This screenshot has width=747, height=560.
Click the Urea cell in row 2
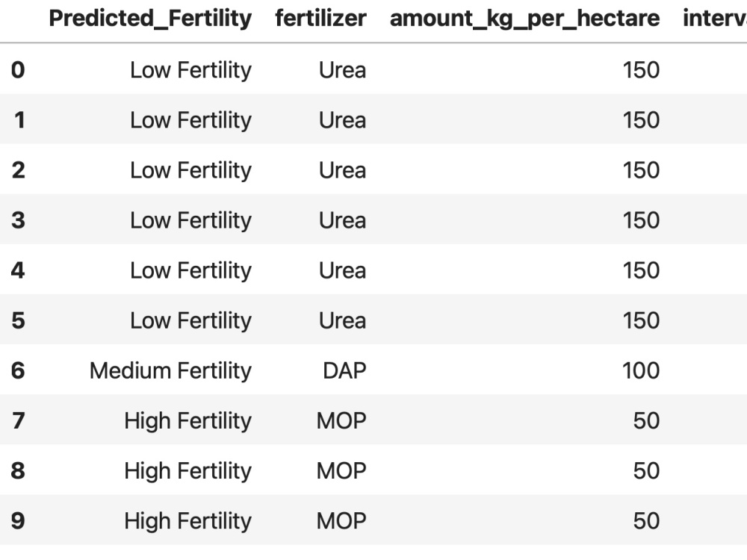[343, 170]
